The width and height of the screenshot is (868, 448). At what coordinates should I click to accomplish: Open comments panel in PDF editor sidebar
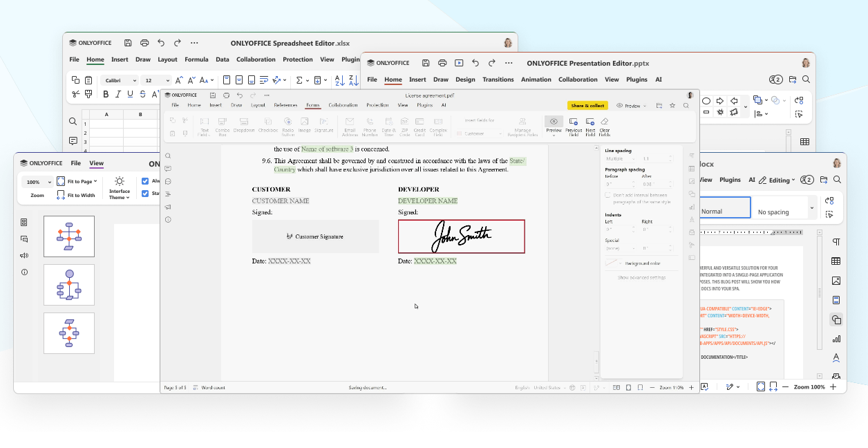[168, 169]
